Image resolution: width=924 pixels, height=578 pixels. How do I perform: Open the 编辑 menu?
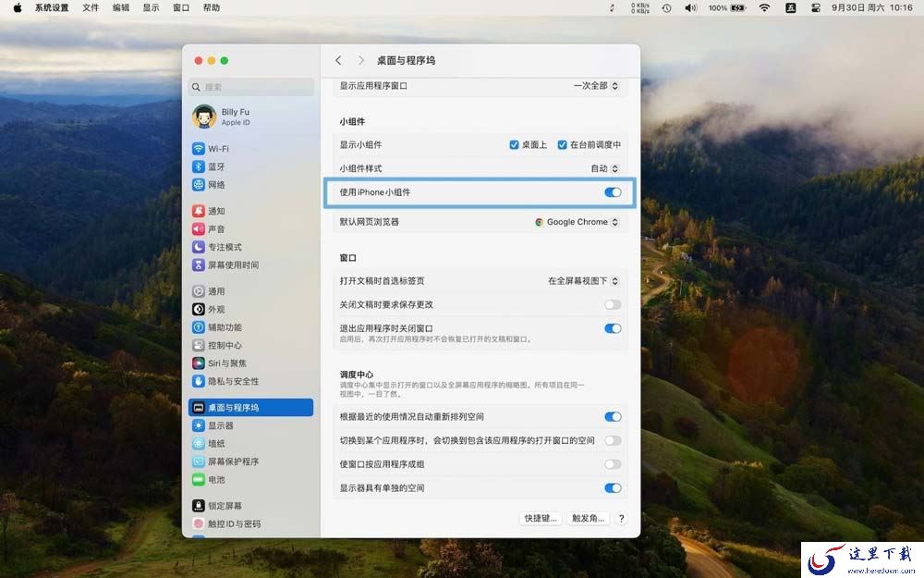121,7
